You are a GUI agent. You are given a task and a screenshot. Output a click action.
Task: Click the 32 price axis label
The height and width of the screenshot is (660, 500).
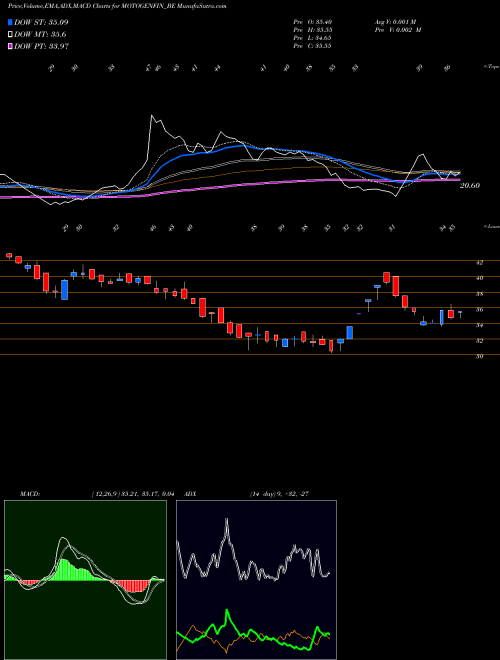click(479, 341)
